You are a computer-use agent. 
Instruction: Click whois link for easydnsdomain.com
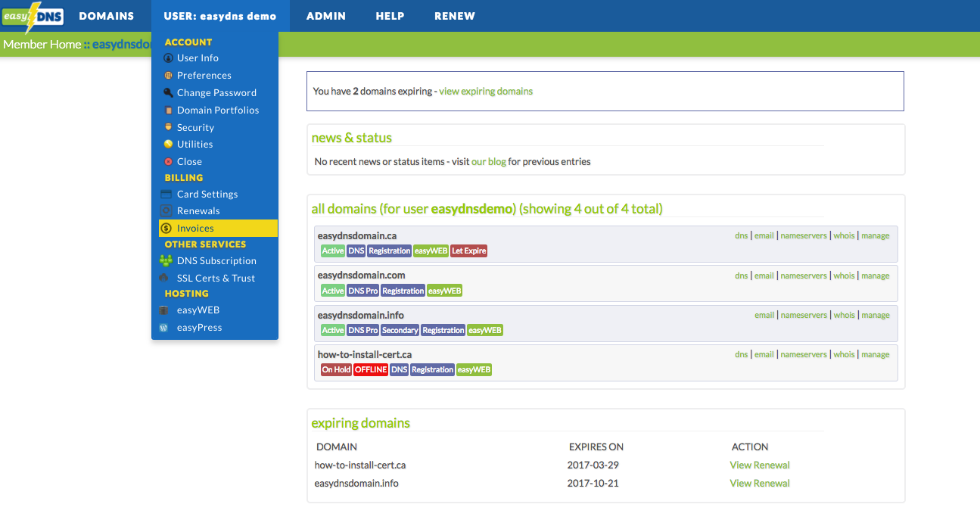[845, 276]
